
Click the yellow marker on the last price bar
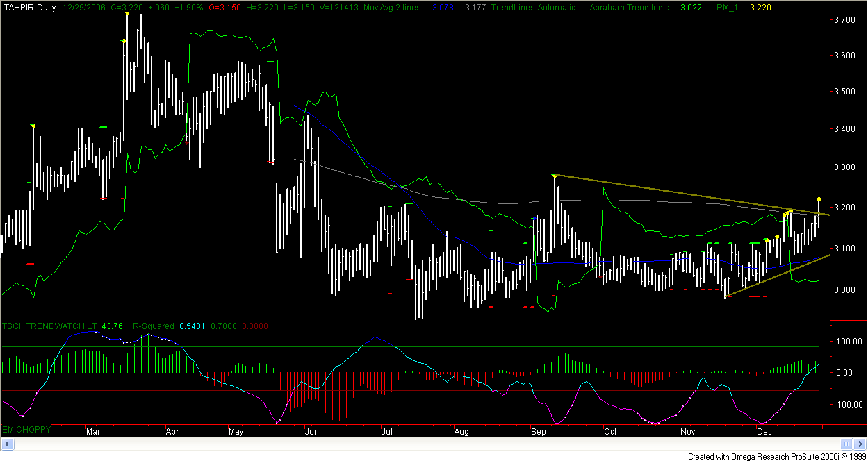[x=819, y=200]
